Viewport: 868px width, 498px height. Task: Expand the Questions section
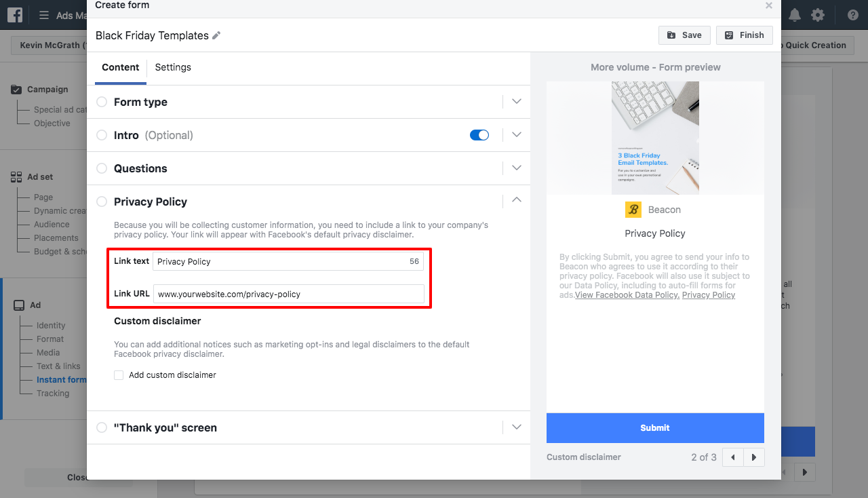pyautogui.click(x=516, y=168)
